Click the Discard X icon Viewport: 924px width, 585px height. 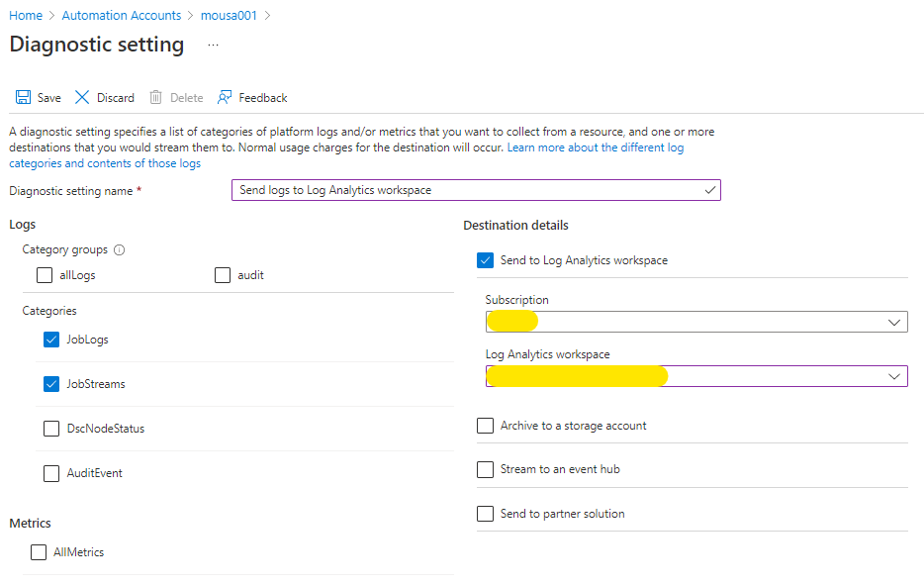click(x=82, y=98)
